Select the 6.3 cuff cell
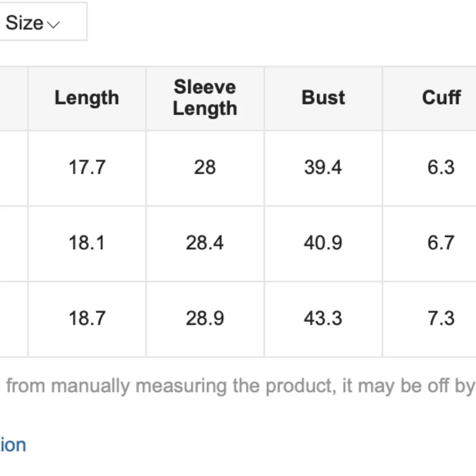The width and height of the screenshot is (476, 476). point(441,168)
